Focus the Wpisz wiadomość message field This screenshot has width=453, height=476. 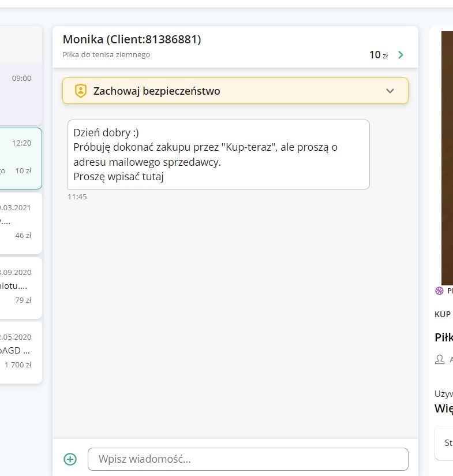[248, 459]
